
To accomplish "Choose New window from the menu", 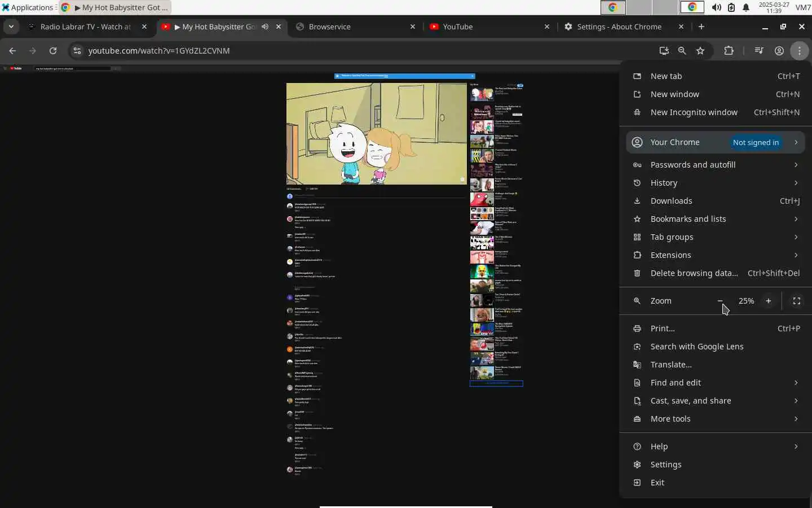I will point(716,94).
